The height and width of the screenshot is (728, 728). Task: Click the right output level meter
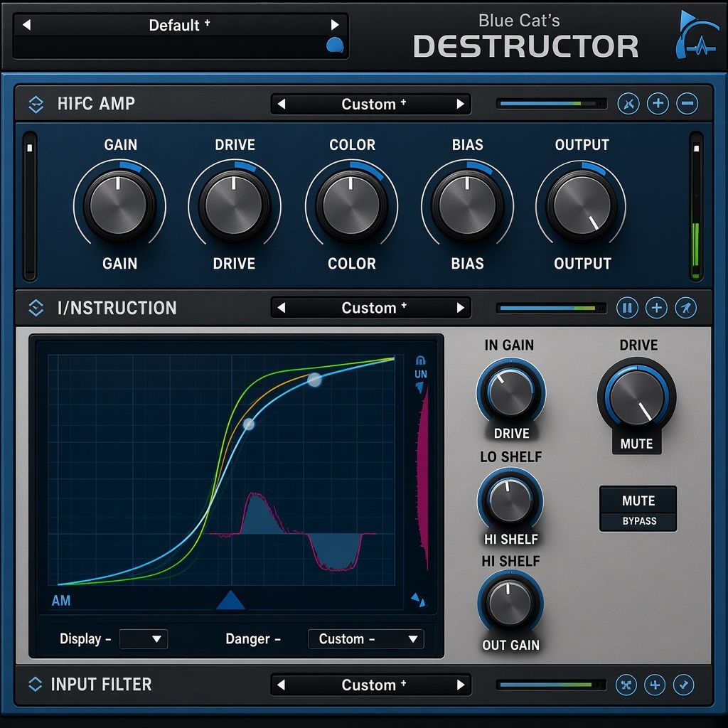(x=696, y=207)
